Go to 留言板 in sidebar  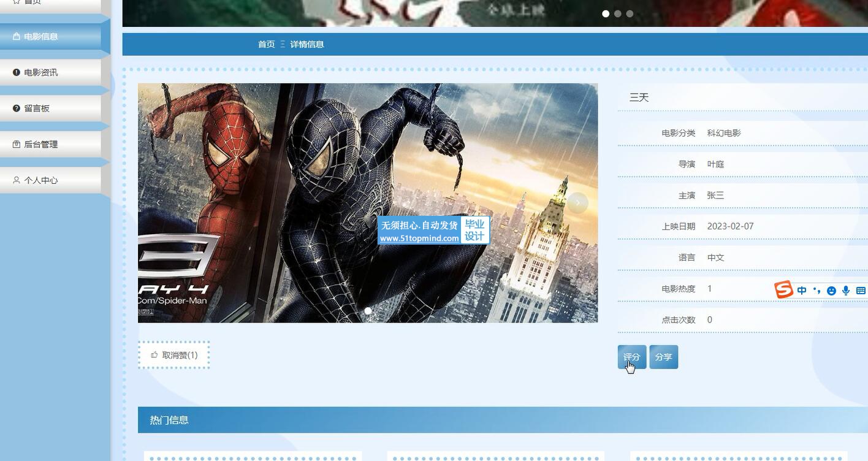point(51,109)
